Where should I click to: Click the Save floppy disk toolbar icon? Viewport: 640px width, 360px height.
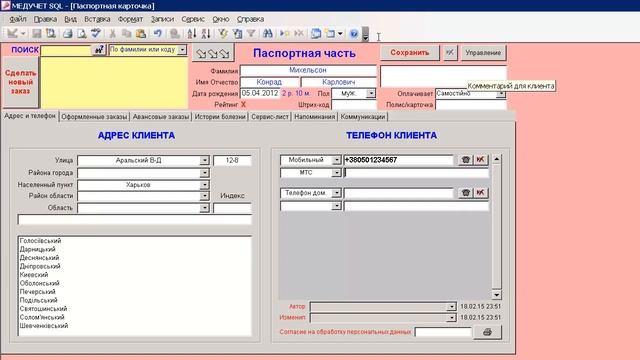point(37,33)
